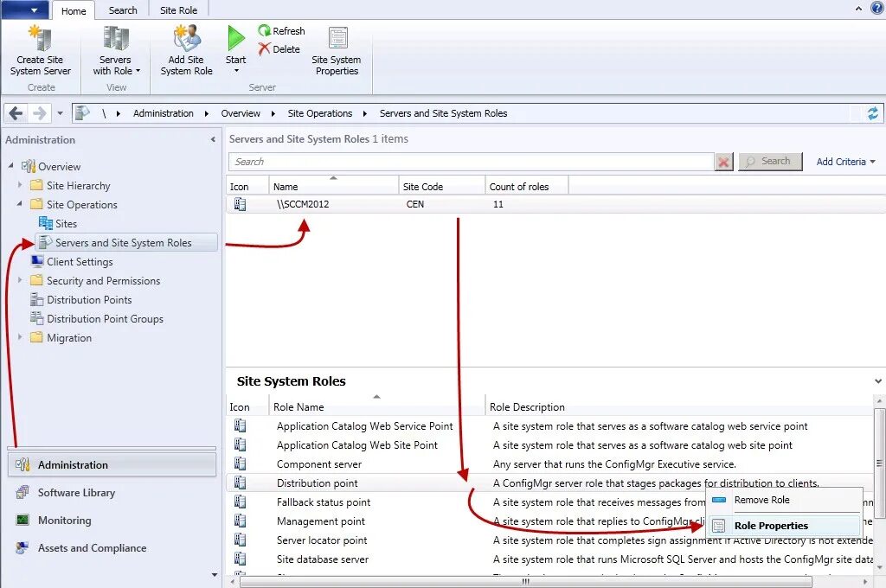Click Site Operations in the breadcrumb

click(x=320, y=113)
